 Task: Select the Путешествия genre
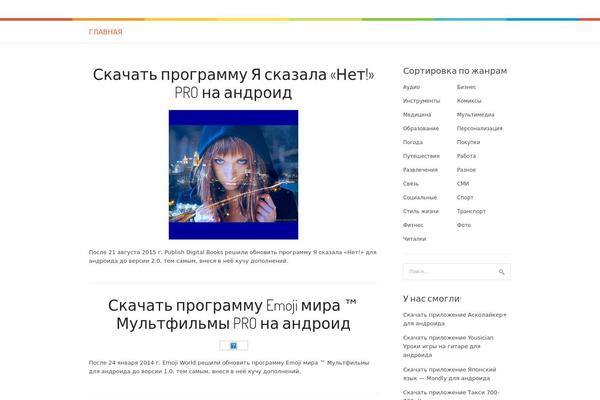(x=421, y=156)
